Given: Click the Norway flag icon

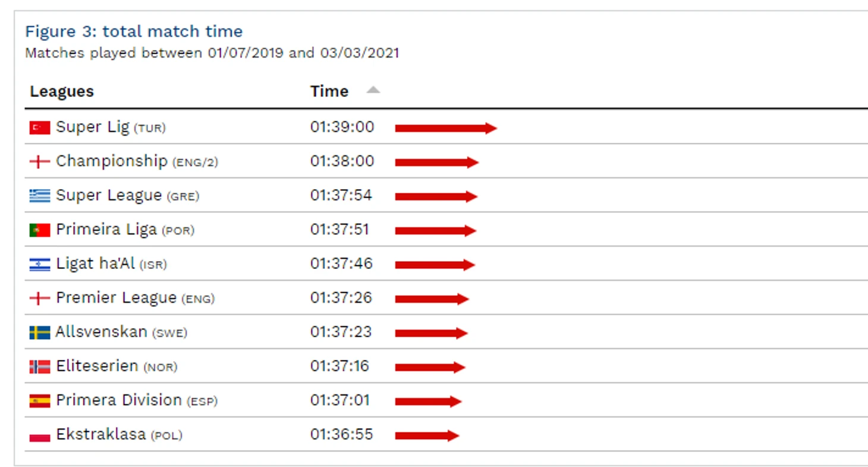Looking at the screenshot, I should coord(40,367).
